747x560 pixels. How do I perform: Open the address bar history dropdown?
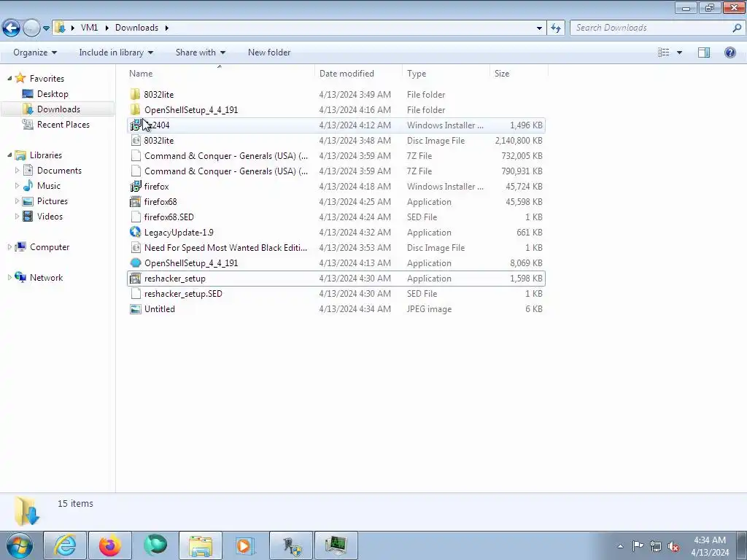click(x=539, y=28)
